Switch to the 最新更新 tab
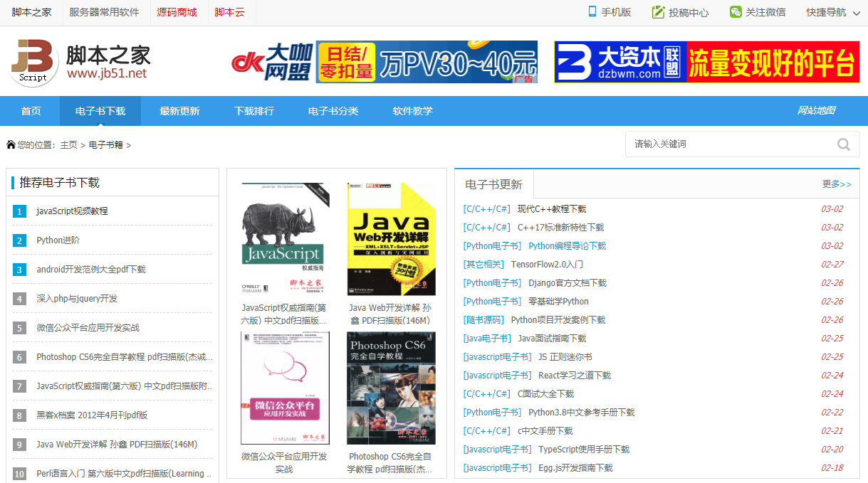The width and height of the screenshot is (868, 483). point(179,111)
